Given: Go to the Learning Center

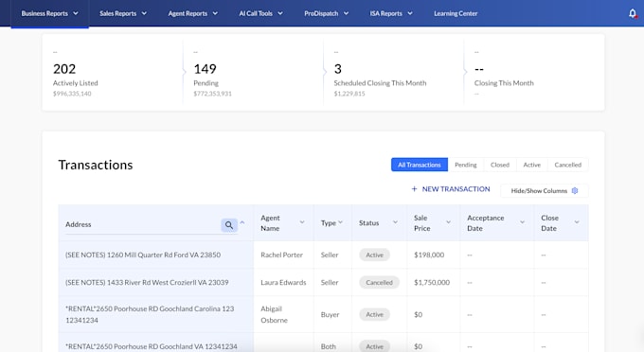Looking at the screenshot, I should point(456,13).
